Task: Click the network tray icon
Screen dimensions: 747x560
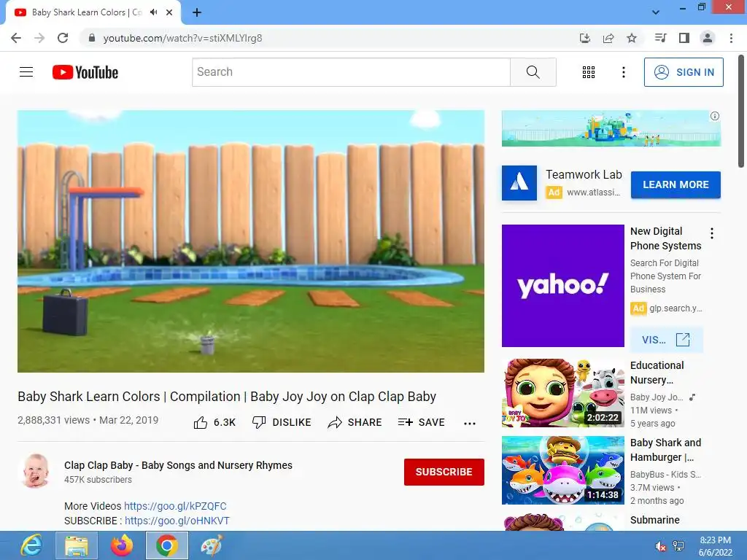Action: [x=678, y=546]
